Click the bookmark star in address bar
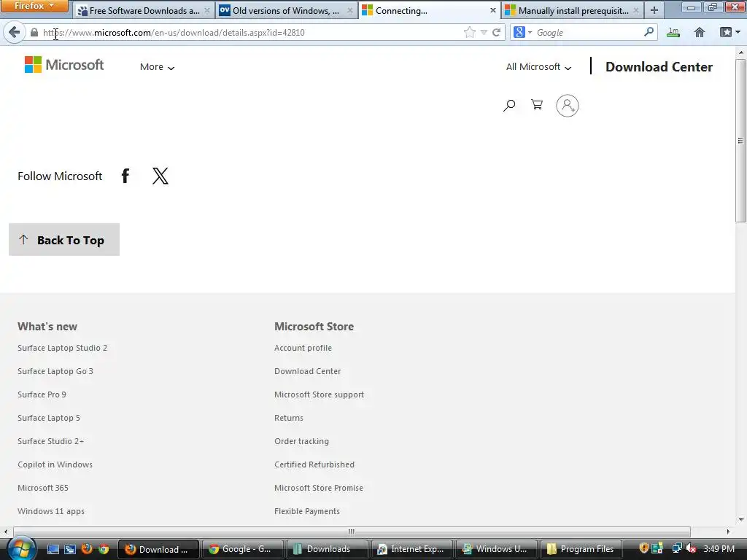 tap(469, 32)
